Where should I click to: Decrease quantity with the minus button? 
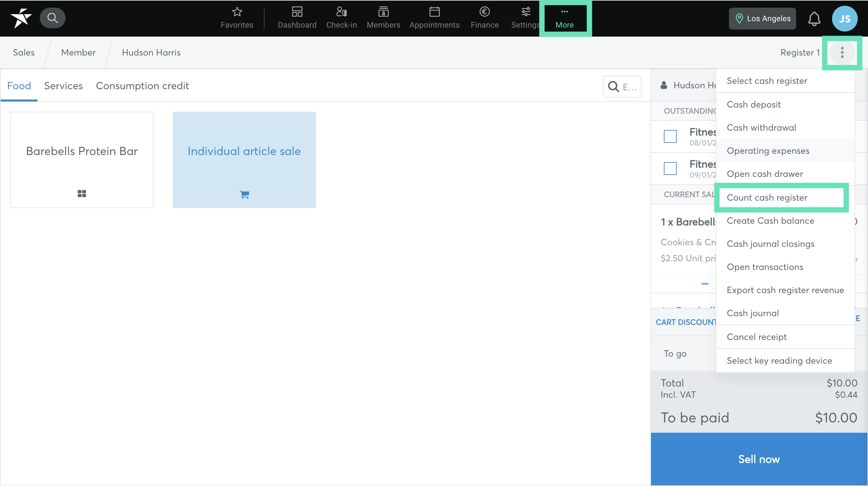(x=705, y=284)
